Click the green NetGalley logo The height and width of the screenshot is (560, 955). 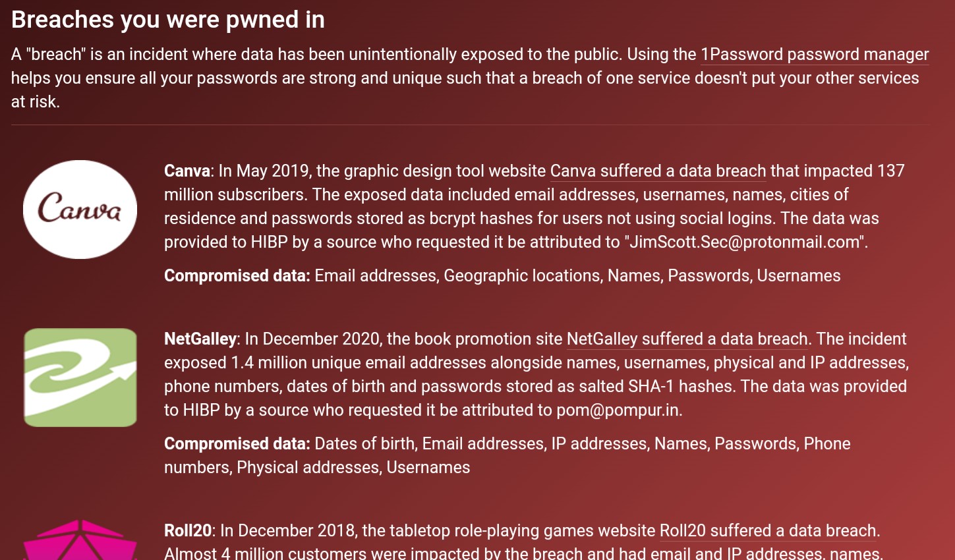(80, 378)
